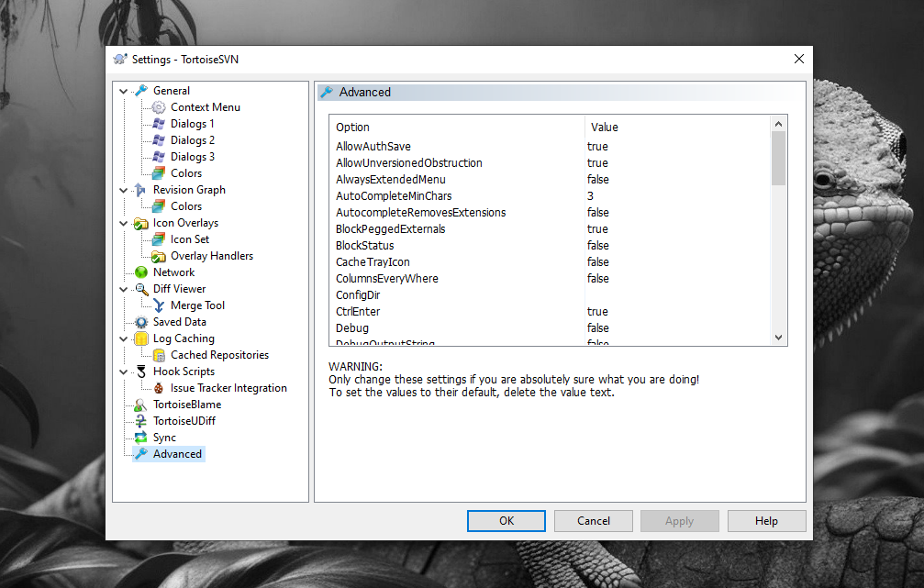Click the Merge Tool icon
Viewport: 924px width, 588px height.
159,305
